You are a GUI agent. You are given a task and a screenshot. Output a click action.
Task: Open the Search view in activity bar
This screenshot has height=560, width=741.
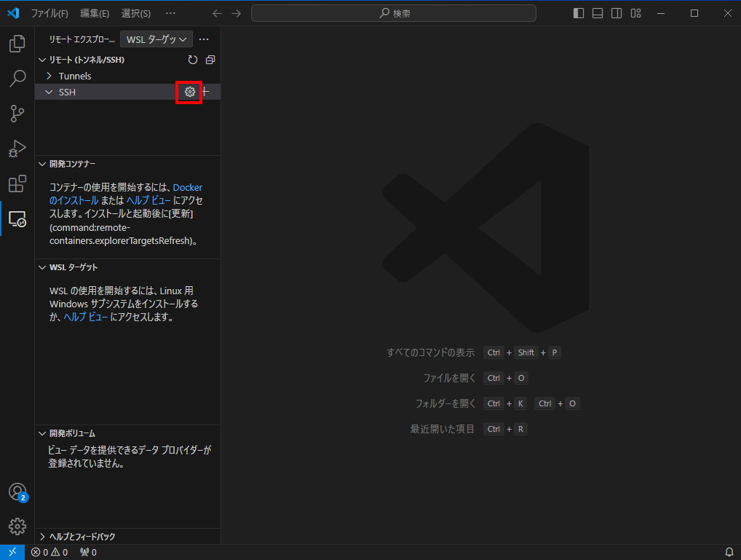tap(17, 79)
